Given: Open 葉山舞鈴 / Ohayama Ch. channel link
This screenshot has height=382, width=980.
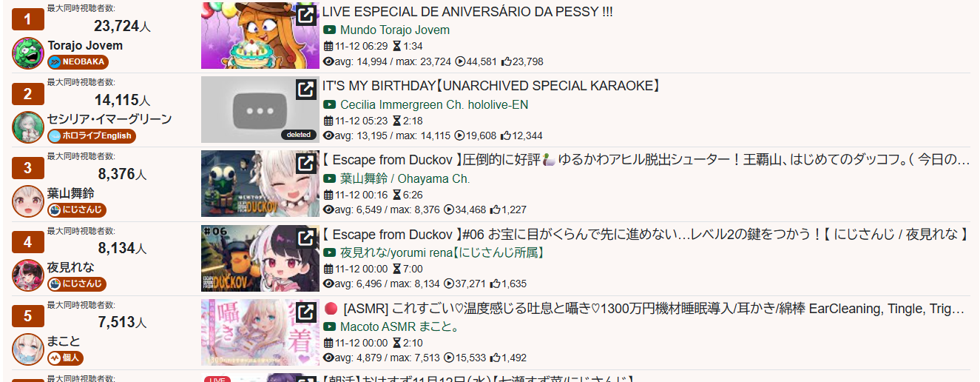Looking at the screenshot, I should (x=405, y=178).
